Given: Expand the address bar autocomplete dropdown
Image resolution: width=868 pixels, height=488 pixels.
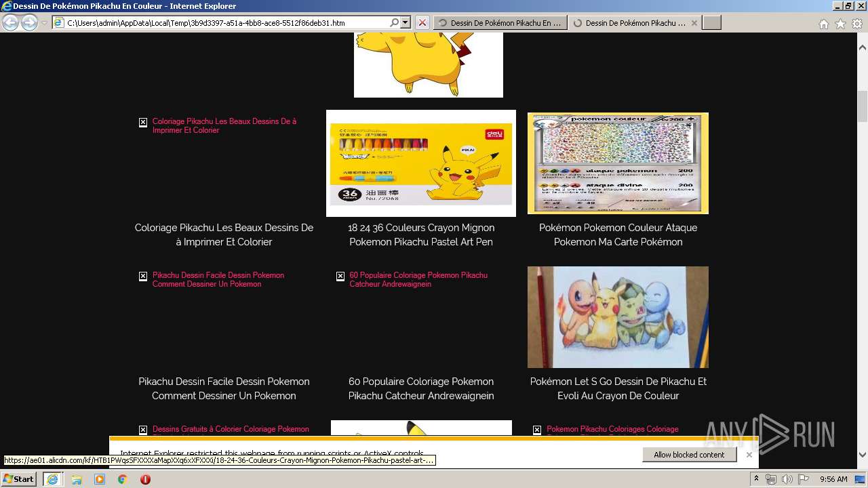Looking at the screenshot, I should [406, 22].
